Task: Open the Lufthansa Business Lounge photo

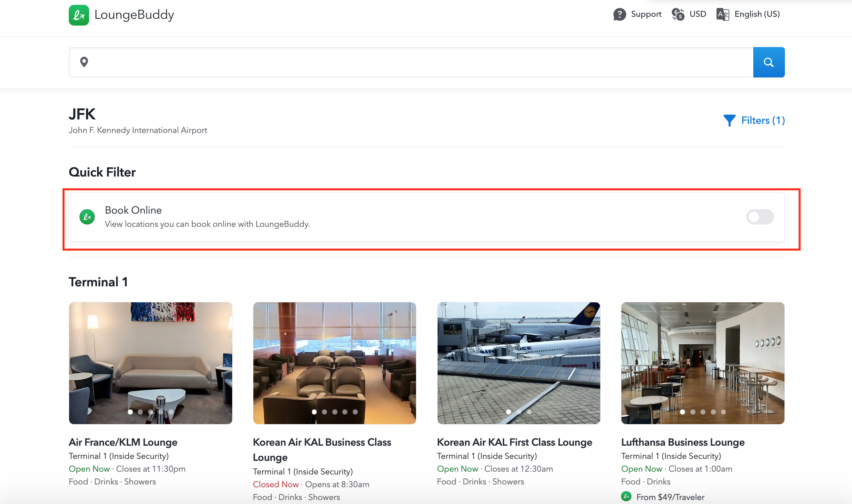Action: coord(703,363)
